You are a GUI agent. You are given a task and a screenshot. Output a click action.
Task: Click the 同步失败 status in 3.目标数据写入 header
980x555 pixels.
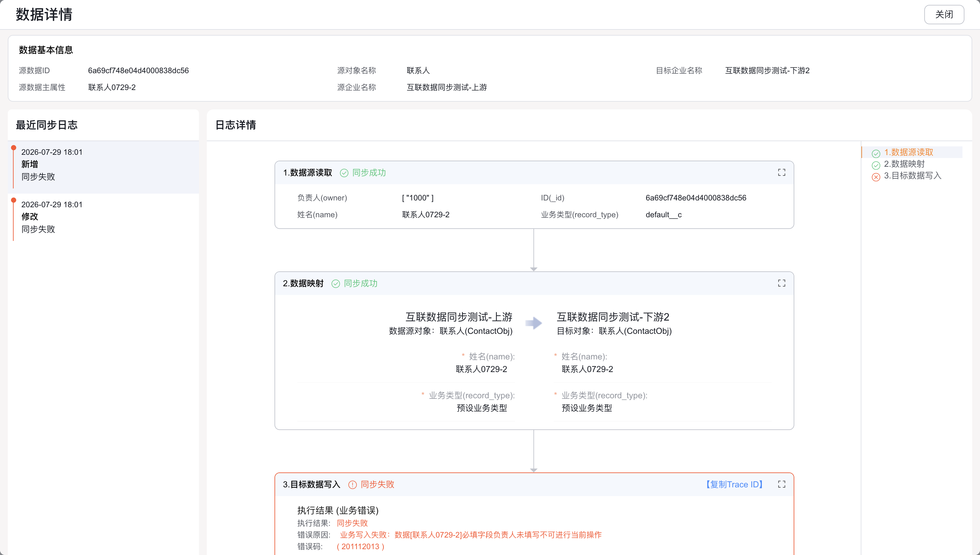coord(377,484)
